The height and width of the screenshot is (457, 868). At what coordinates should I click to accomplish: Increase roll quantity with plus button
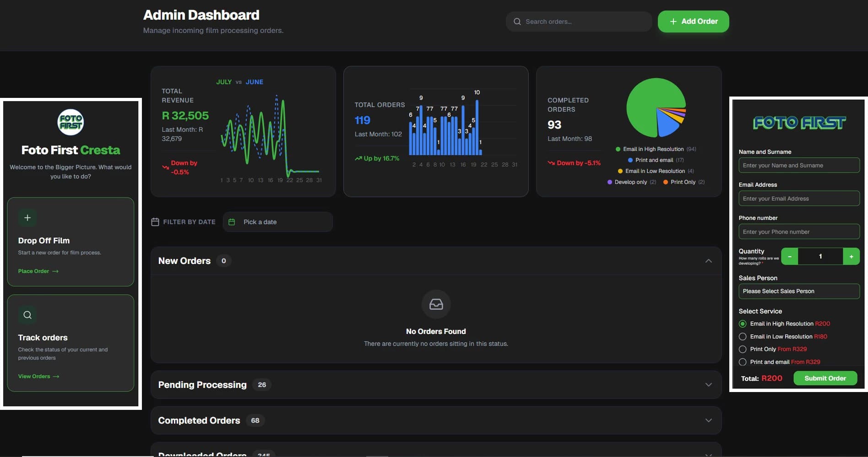click(851, 257)
